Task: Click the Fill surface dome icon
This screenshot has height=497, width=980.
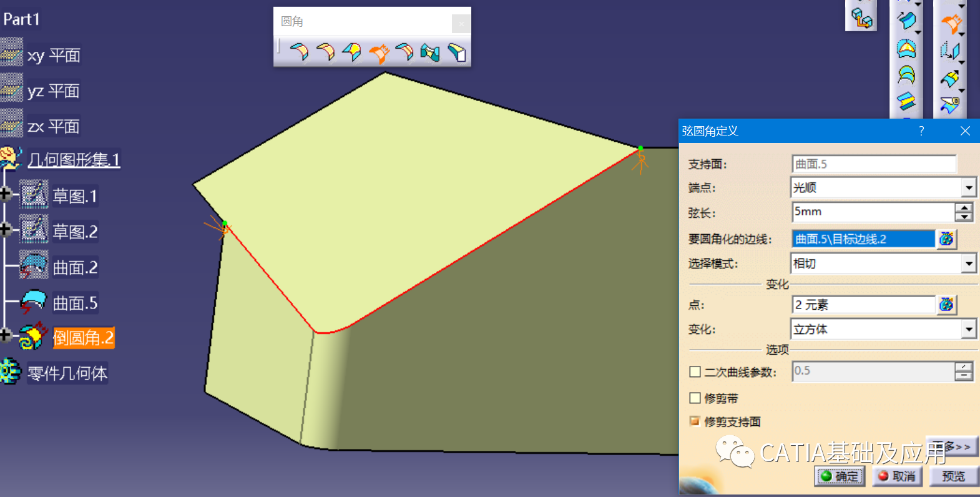Action: tap(906, 48)
